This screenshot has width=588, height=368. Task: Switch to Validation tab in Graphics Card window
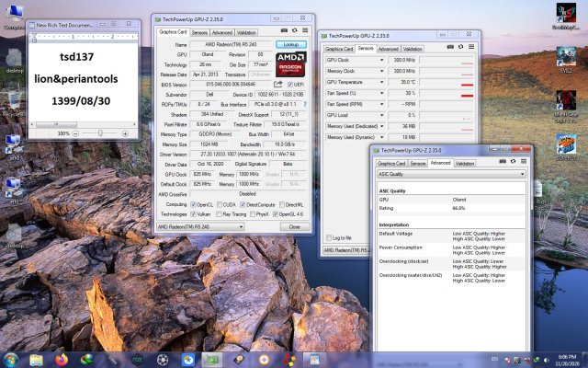click(x=248, y=31)
